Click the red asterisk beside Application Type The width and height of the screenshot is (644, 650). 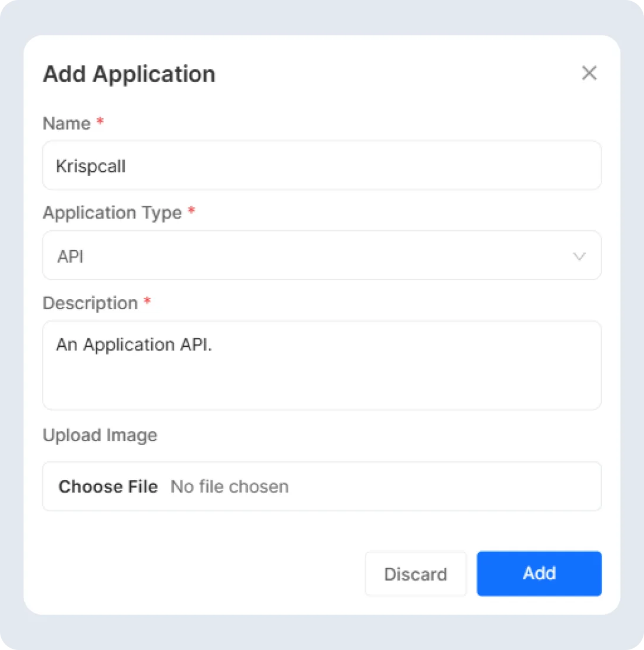click(191, 210)
